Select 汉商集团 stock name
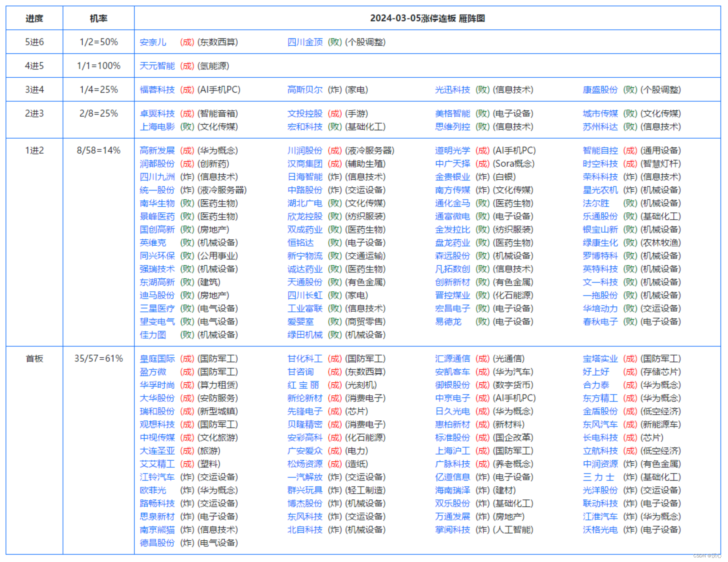 coord(305,164)
